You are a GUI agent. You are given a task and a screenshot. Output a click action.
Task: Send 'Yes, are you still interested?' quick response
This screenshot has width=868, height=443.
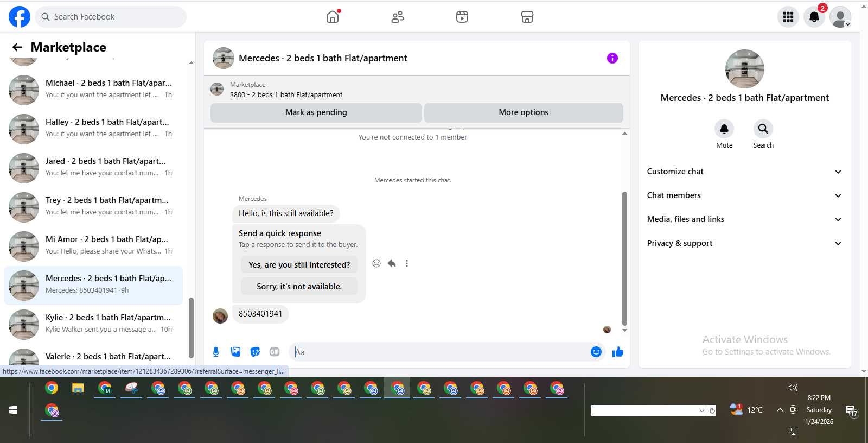299,265
